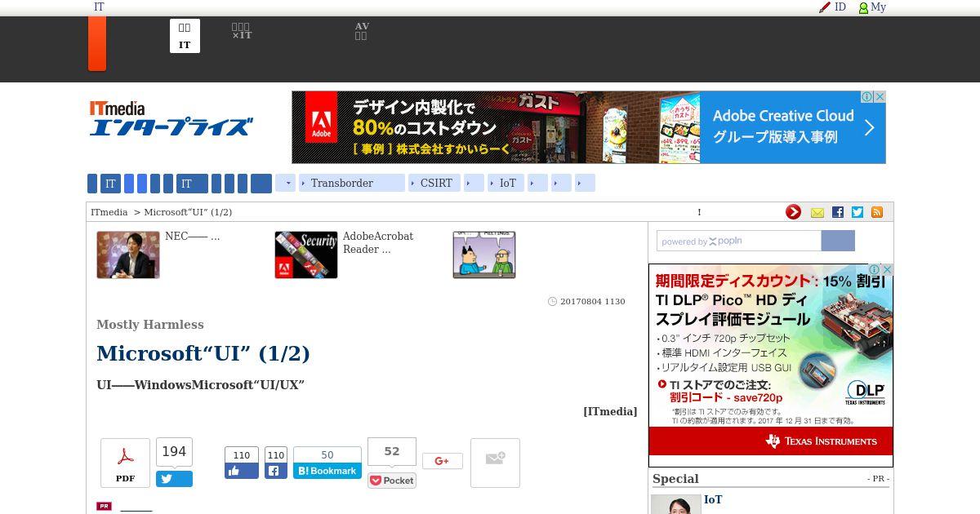Open the Facebook icon in the breadcrumb bar
Screen dimensions: 980x514
point(838,212)
